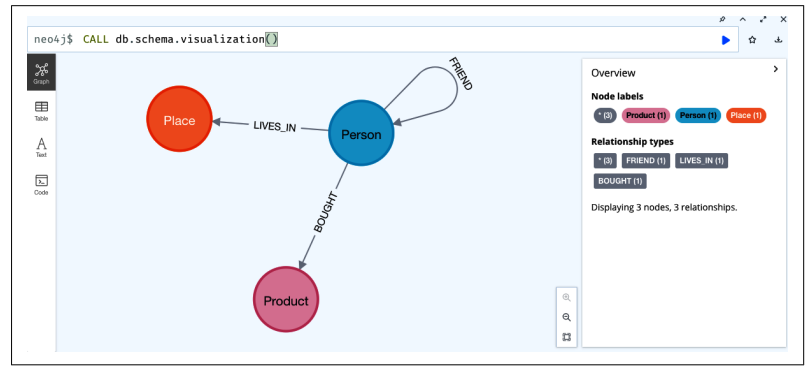808x370 pixels.
Task: Open the Code view
Action: [x=41, y=184]
